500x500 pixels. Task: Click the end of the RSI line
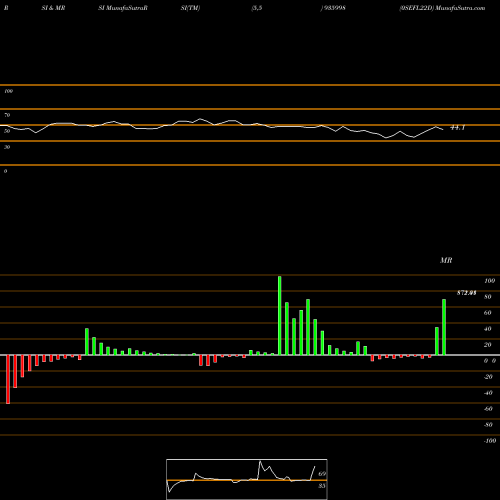443,129
